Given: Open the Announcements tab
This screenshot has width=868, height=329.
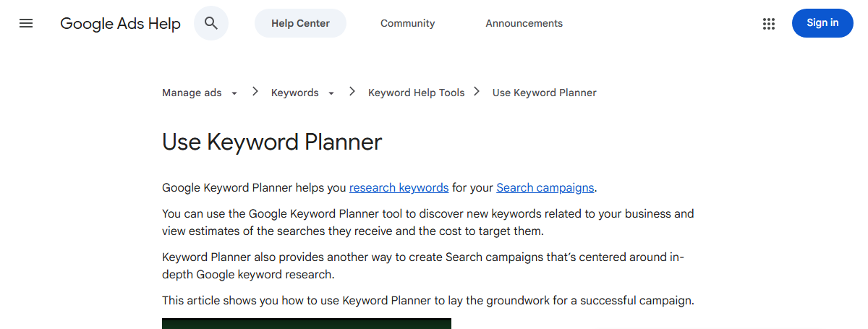Looking at the screenshot, I should click(524, 23).
